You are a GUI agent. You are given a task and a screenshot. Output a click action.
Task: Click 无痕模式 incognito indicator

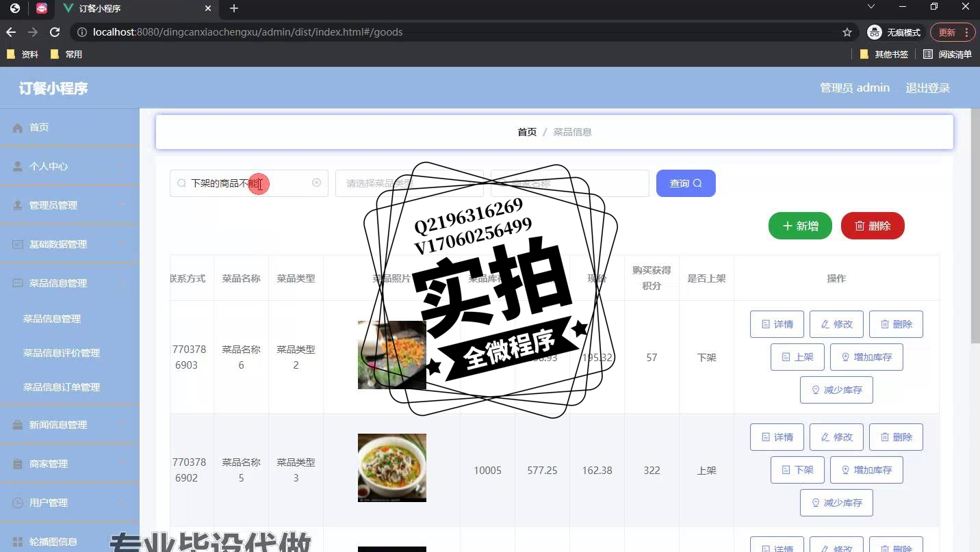click(x=896, y=32)
